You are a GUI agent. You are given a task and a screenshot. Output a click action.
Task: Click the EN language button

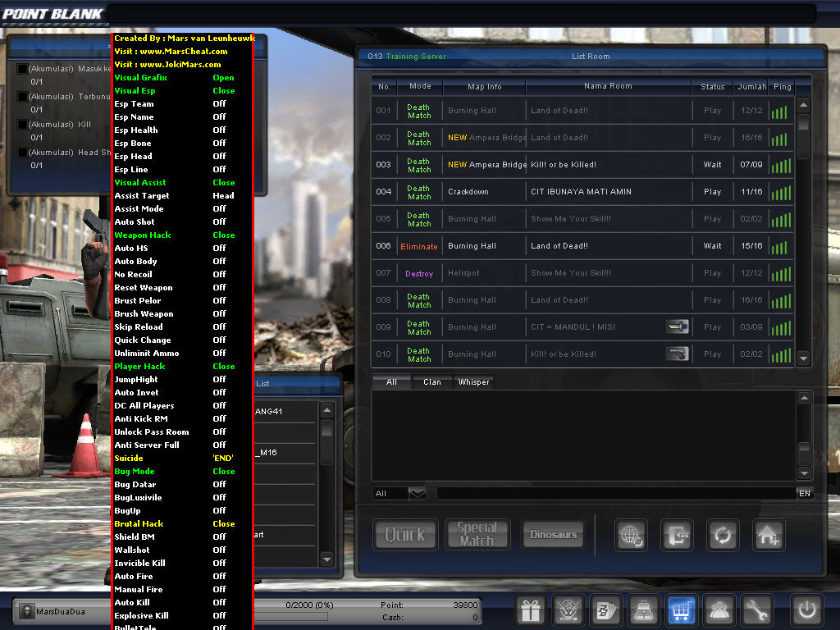click(x=805, y=493)
